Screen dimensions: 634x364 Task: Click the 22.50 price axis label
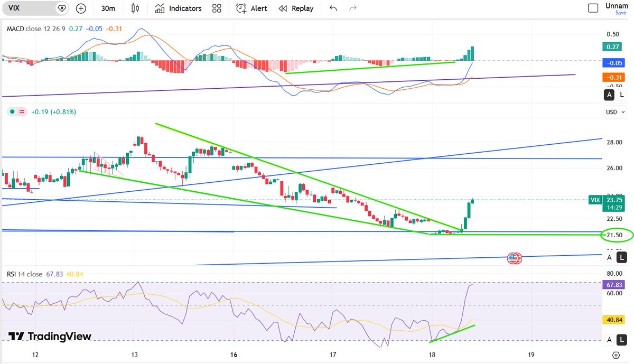tap(613, 219)
